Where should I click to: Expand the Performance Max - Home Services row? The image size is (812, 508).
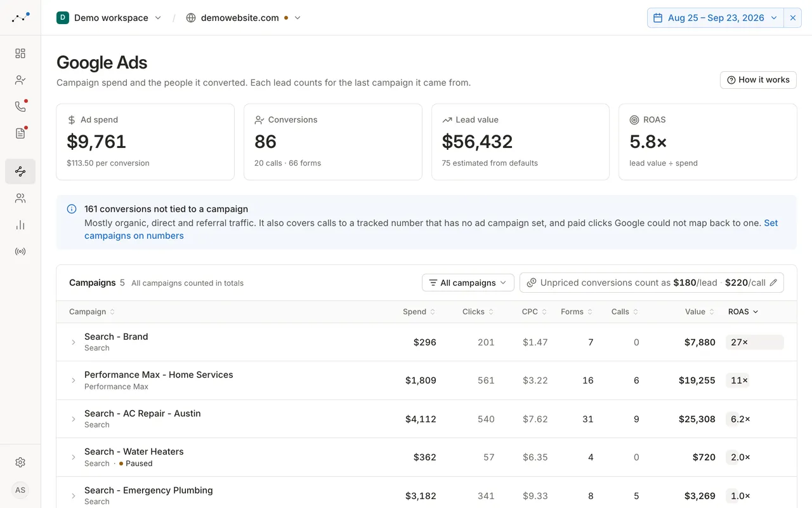74,380
